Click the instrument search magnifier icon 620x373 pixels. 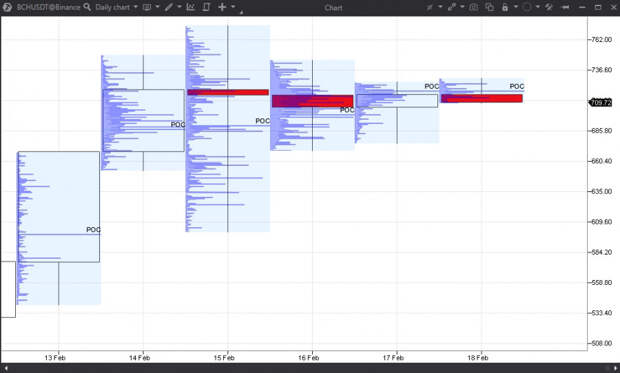87,7
